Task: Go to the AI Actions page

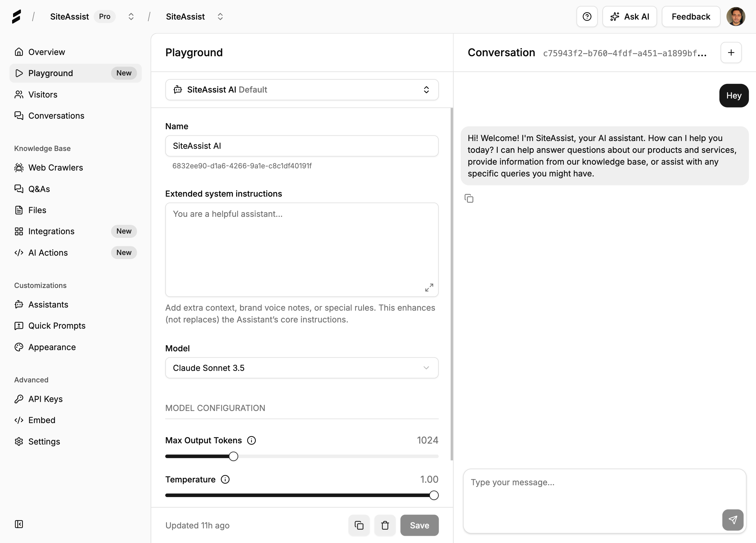Action: (x=48, y=253)
